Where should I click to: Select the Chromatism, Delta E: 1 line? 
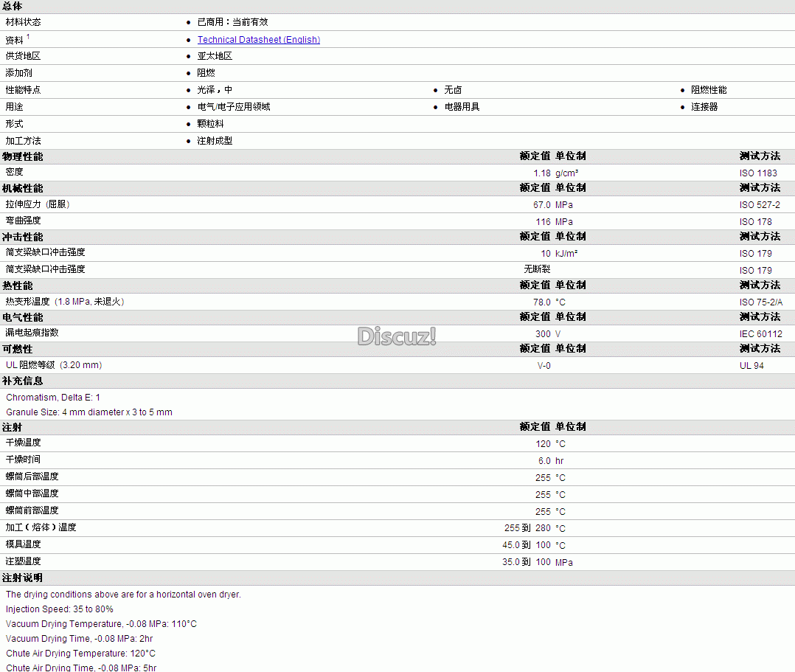click(53, 398)
